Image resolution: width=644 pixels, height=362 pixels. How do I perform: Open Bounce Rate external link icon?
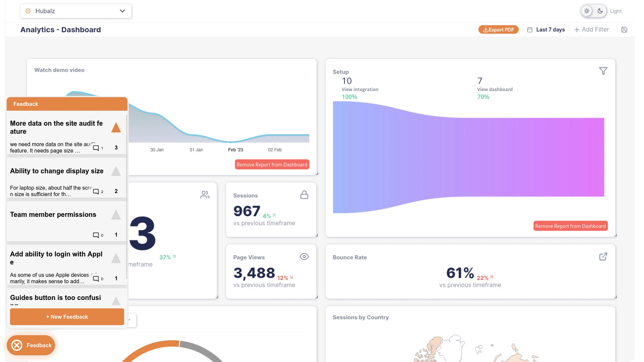click(603, 257)
